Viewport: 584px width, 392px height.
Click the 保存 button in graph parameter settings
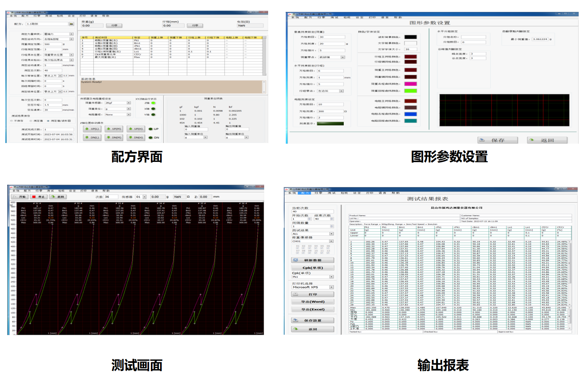[497, 140]
